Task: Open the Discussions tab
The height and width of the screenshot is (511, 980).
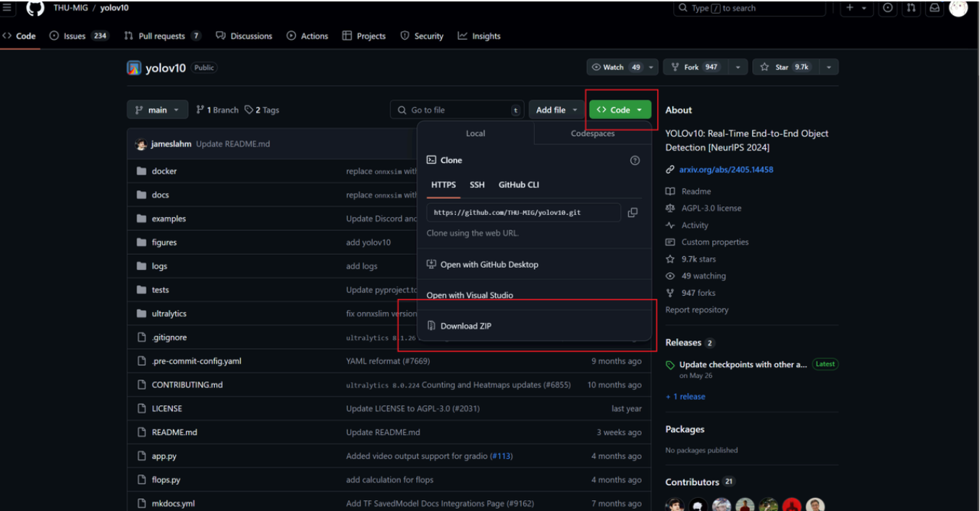Action: 243,36
